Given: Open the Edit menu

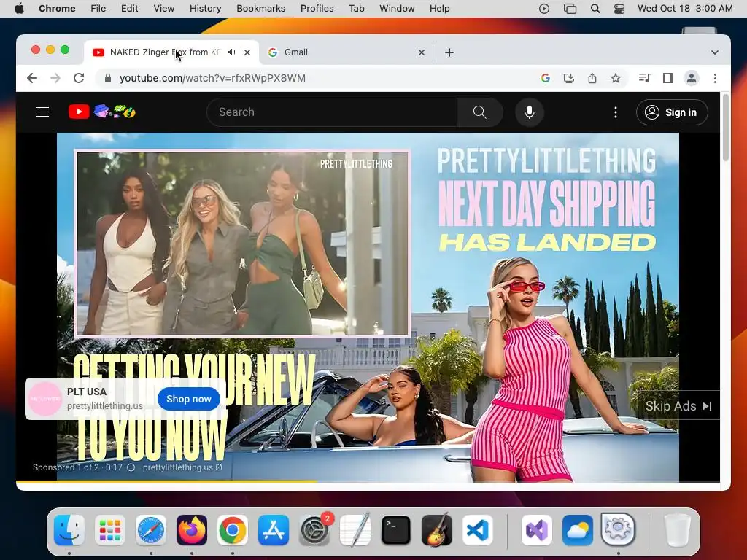Looking at the screenshot, I should pyautogui.click(x=129, y=9).
